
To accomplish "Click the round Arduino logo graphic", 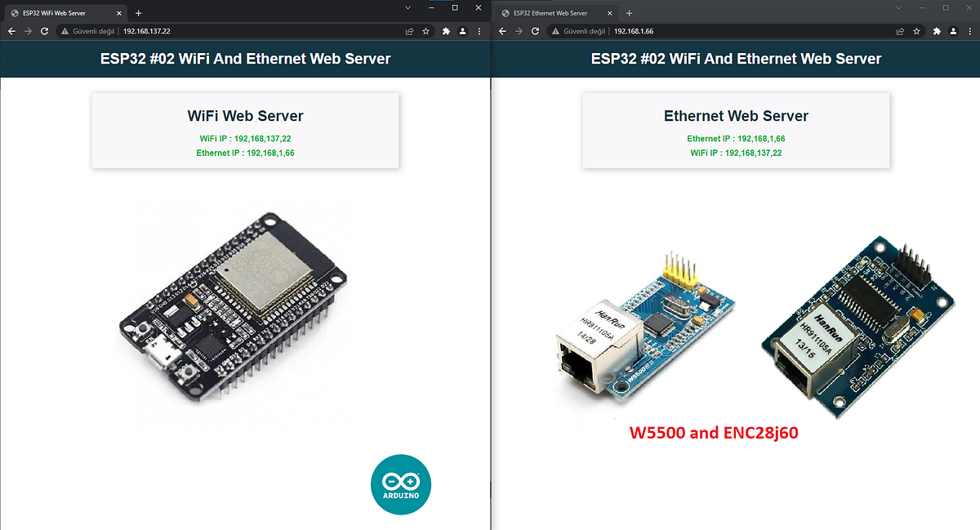I will pyautogui.click(x=401, y=484).
